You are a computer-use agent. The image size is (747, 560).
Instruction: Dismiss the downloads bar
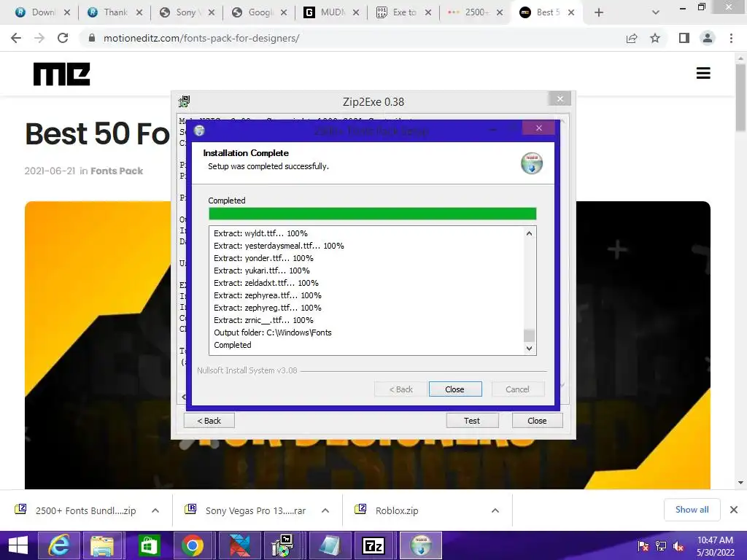pyautogui.click(x=734, y=510)
